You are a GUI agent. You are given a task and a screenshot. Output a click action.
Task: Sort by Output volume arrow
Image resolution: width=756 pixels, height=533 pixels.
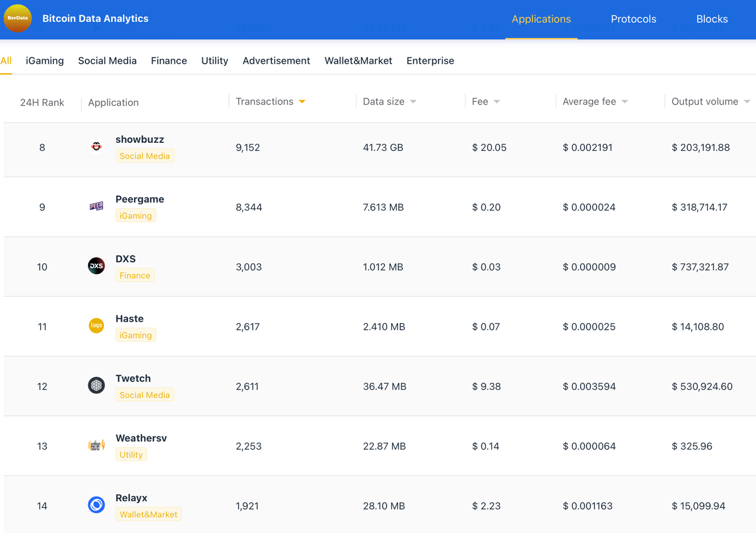(747, 102)
